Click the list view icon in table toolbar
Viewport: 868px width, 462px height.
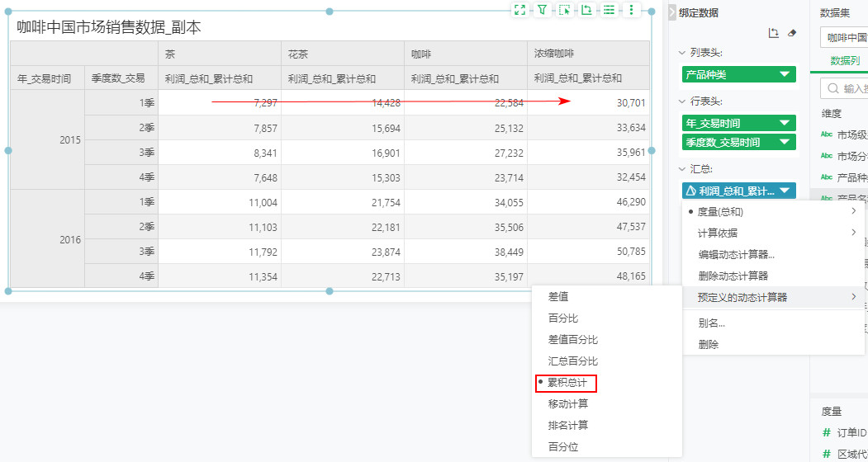(609, 10)
